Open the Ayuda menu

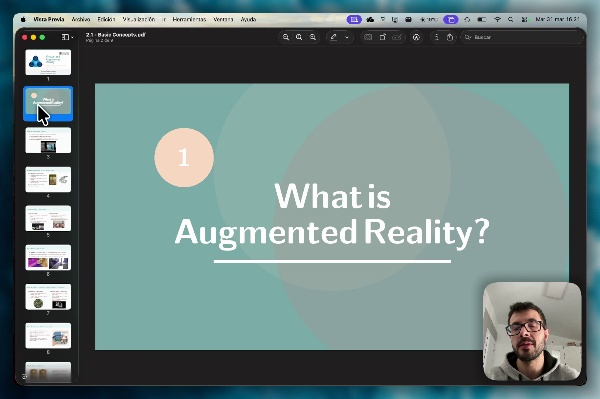[248, 19]
